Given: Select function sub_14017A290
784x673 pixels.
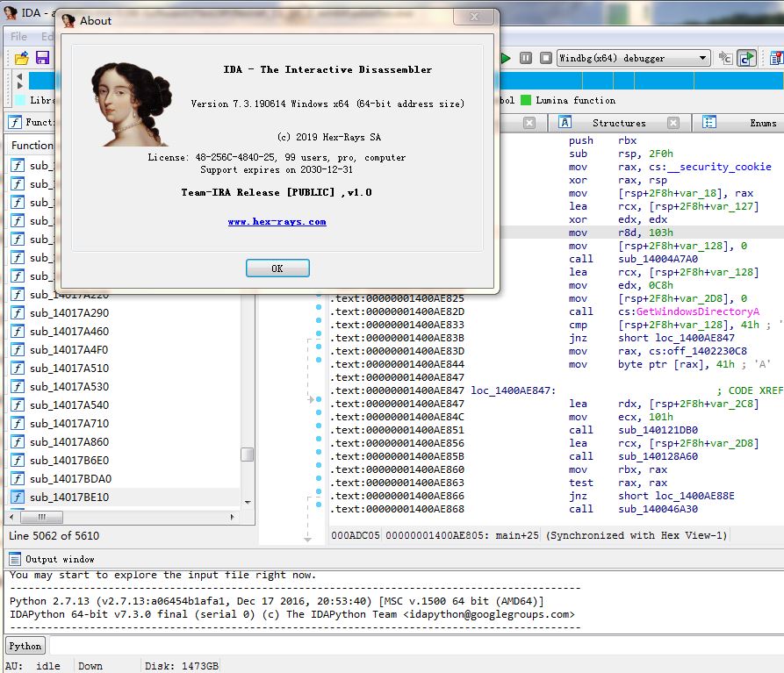Looking at the screenshot, I should (x=69, y=312).
